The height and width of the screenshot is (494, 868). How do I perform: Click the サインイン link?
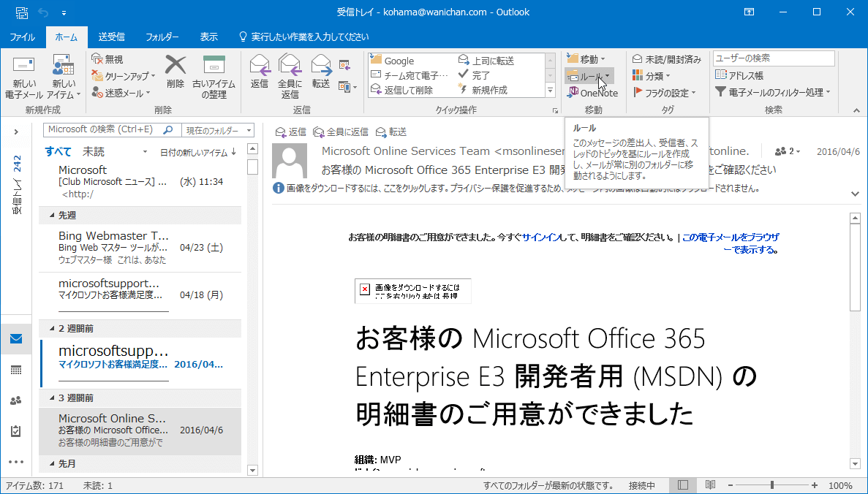[x=540, y=237]
